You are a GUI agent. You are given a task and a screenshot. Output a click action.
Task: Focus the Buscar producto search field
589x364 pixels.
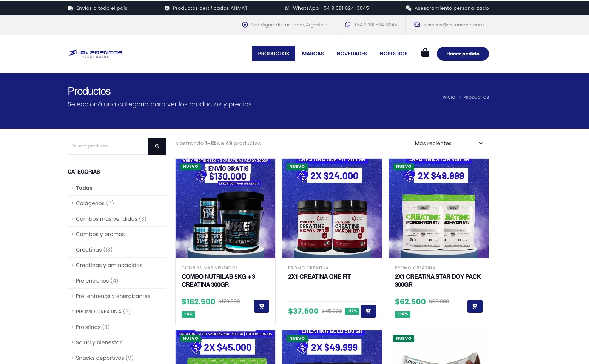tap(108, 146)
